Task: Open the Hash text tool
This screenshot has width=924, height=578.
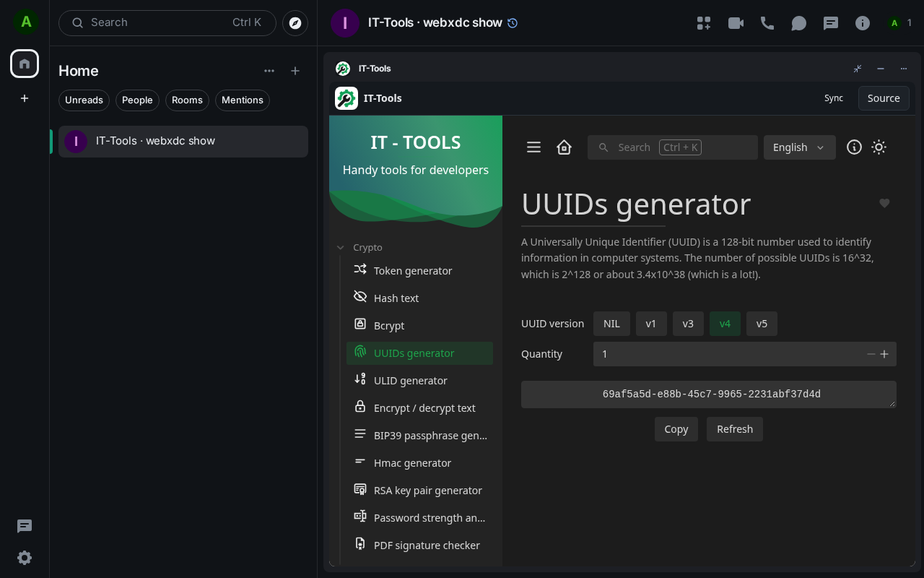Action: click(x=419, y=298)
